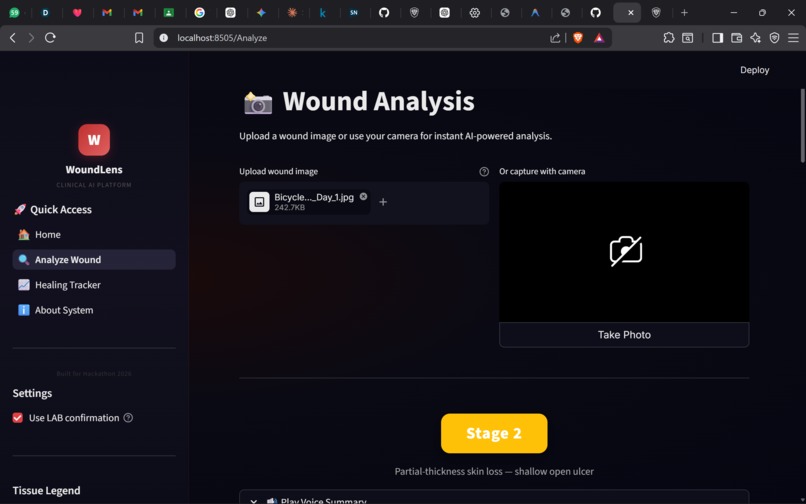Click the 'Partial-thickness skin loss' description text
The image size is (806, 504).
(x=494, y=471)
